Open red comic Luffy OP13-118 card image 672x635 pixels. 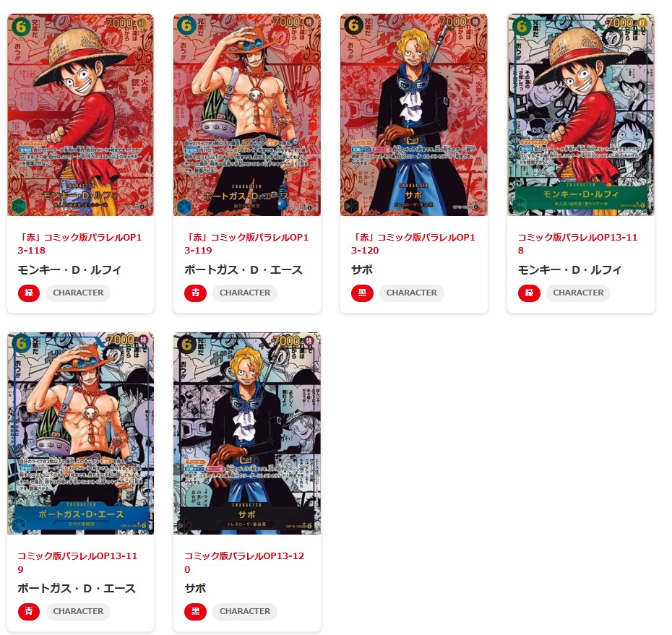81,114
